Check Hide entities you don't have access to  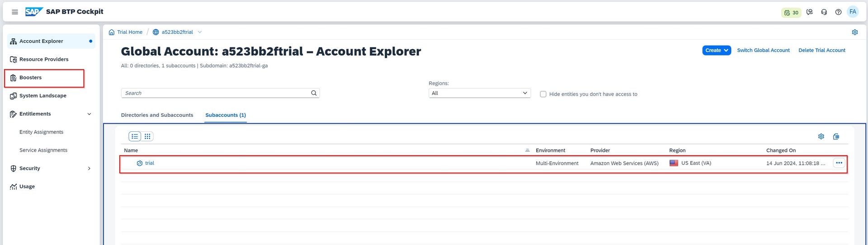[x=543, y=94]
